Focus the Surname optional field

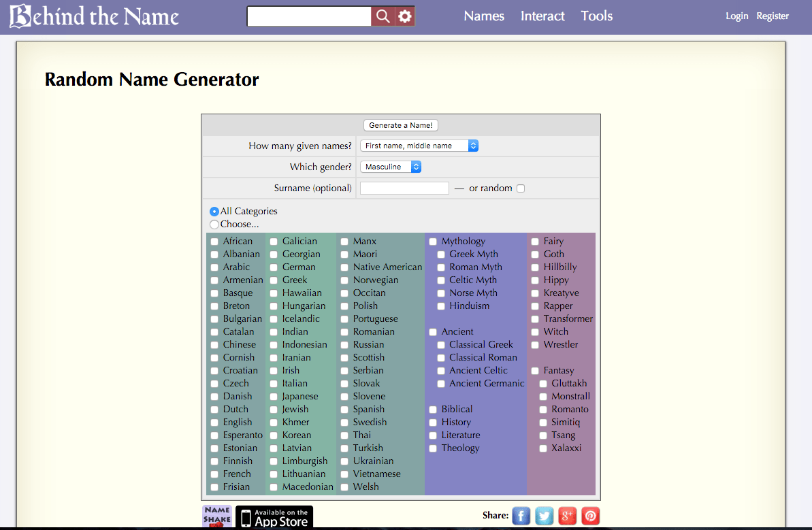coord(404,188)
